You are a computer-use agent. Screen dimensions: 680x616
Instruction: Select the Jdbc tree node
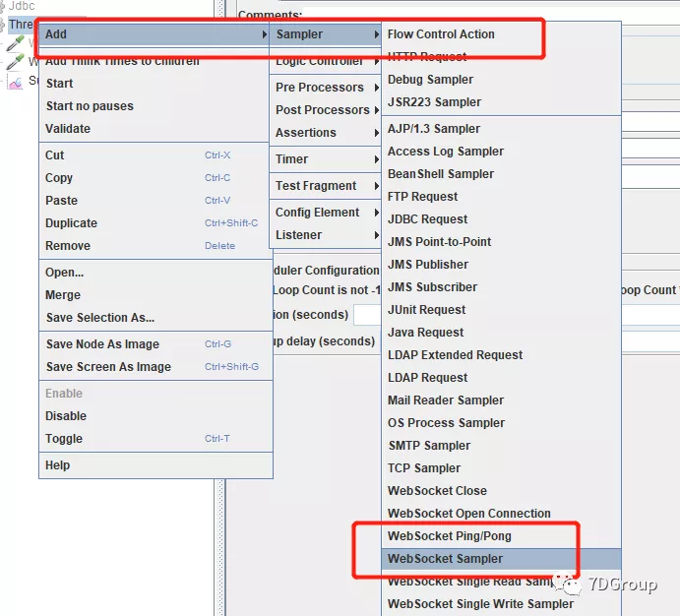click(x=22, y=6)
